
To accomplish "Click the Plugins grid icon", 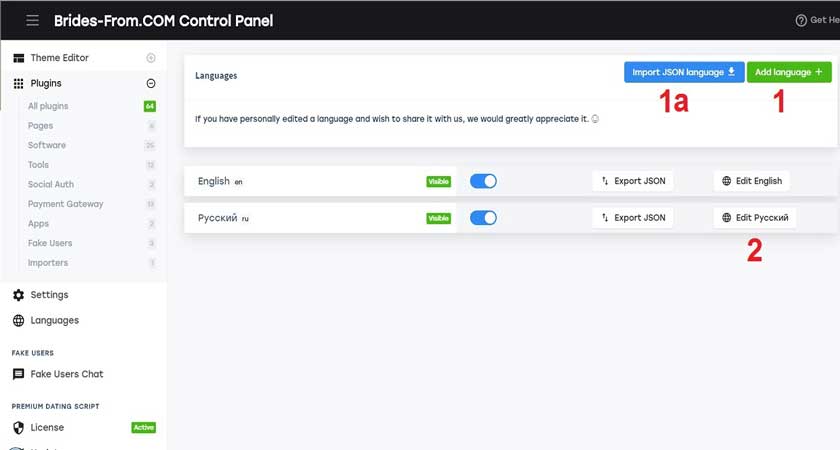I will pyautogui.click(x=19, y=84).
